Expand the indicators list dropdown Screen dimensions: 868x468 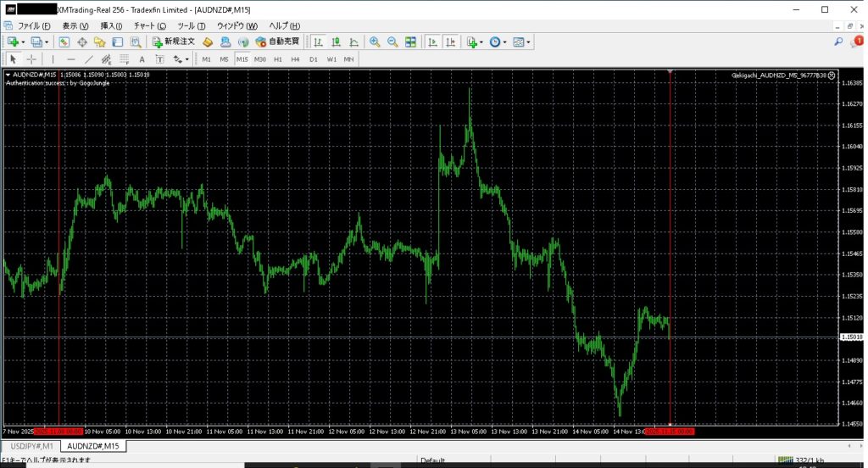coord(481,42)
